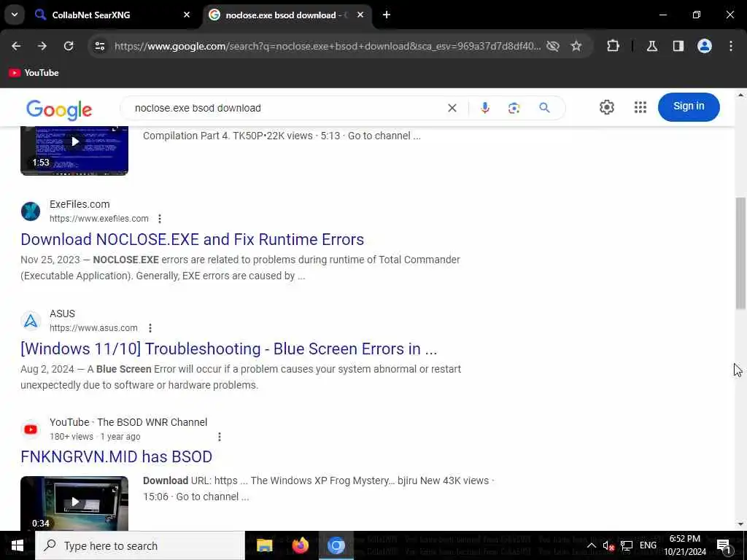The width and height of the screenshot is (747, 560).
Task: Play the 1:53 video thumbnail
Action: pyautogui.click(x=74, y=150)
